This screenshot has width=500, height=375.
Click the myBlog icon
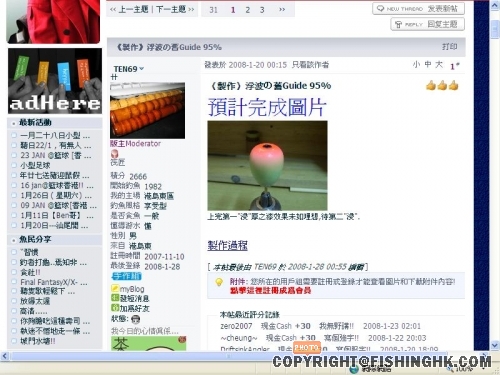pyautogui.click(x=115, y=288)
